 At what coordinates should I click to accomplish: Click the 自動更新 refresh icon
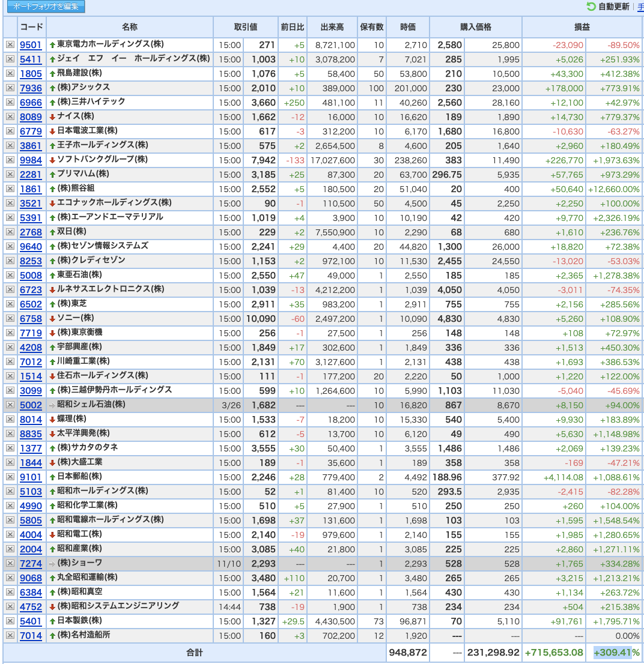tap(591, 7)
